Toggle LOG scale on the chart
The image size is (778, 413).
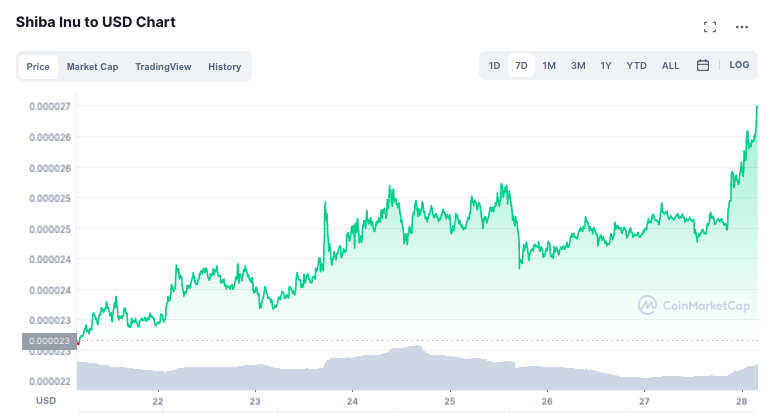tap(739, 65)
